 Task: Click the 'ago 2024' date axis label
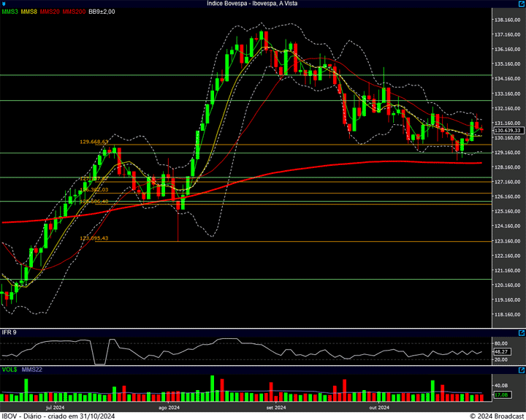tap(169, 408)
